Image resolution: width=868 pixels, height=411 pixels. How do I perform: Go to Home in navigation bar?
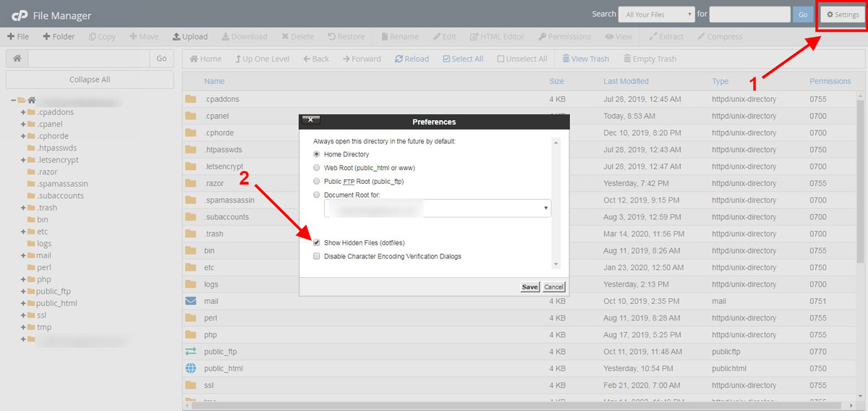coord(205,59)
